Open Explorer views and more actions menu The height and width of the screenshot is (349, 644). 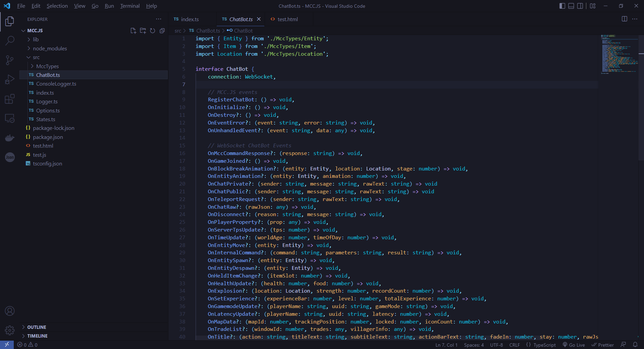pyautogui.click(x=159, y=19)
